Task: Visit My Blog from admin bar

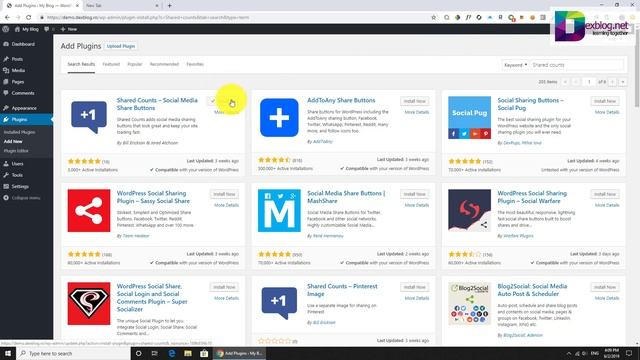Action: [x=27, y=29]
